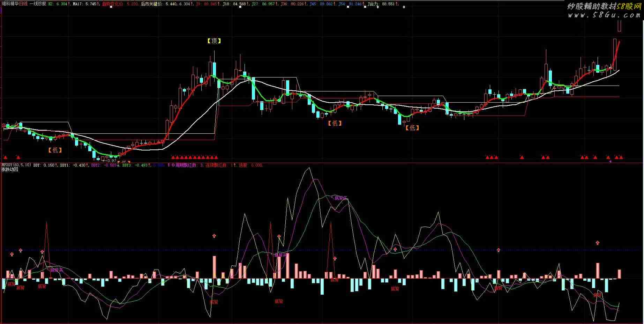
Task: Click the 维科精华日线 chart title
Action: pyautogui.click(x=14, y=4)
